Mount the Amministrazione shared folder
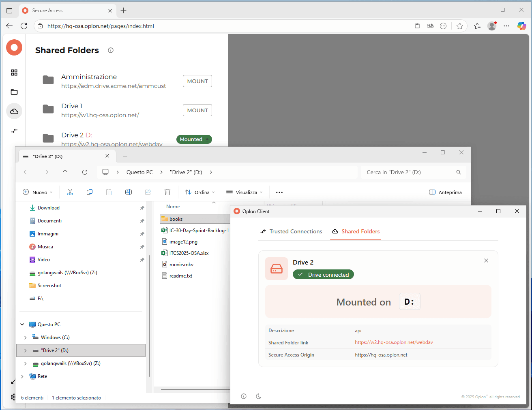 pyautogui.click(x=197, y=81)
